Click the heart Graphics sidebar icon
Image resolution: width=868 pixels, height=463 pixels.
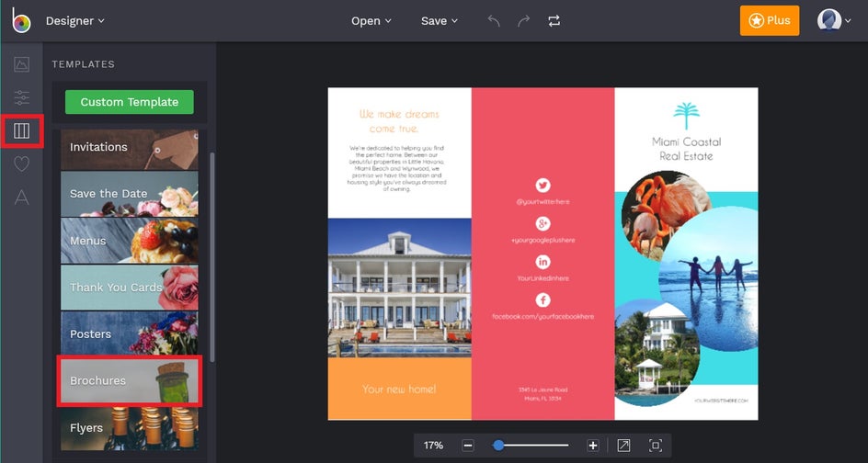coord(21,164)
